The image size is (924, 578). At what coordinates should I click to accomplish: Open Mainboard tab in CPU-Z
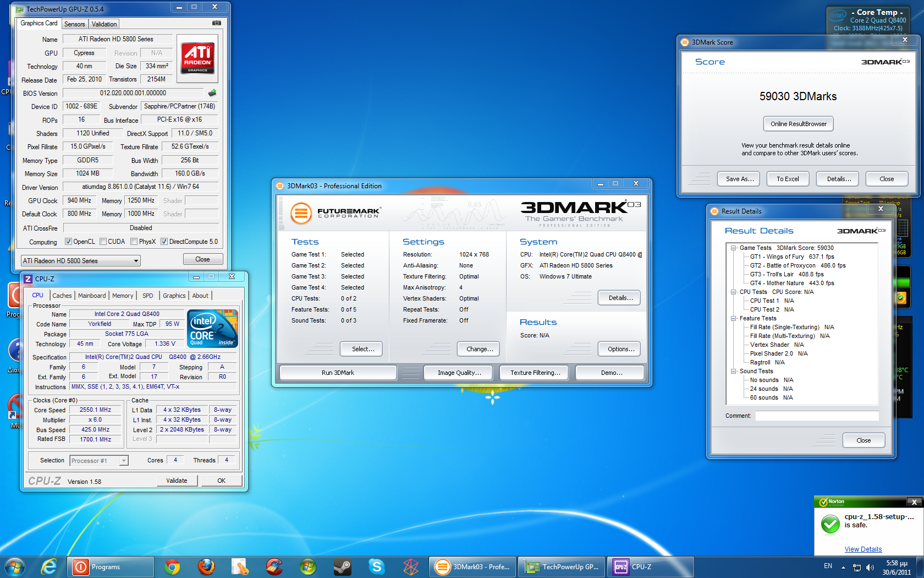tap(92, 296)
